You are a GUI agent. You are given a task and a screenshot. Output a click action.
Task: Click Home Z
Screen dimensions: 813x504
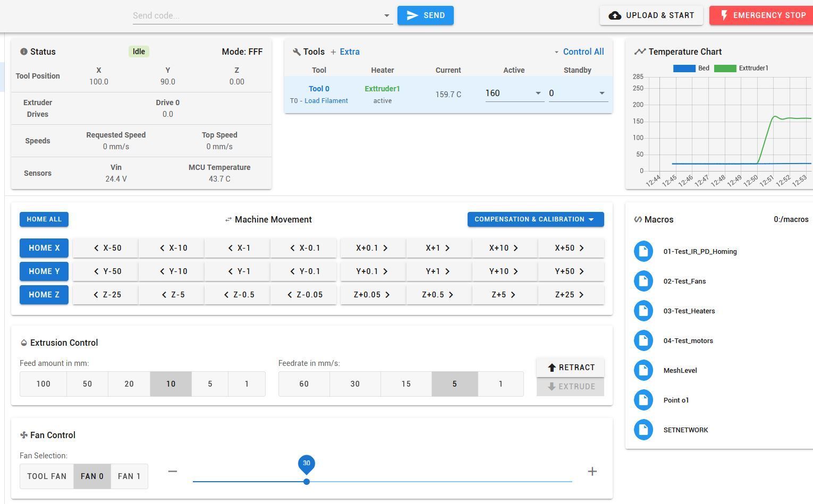pyautogui.click(x=44, y=295)
